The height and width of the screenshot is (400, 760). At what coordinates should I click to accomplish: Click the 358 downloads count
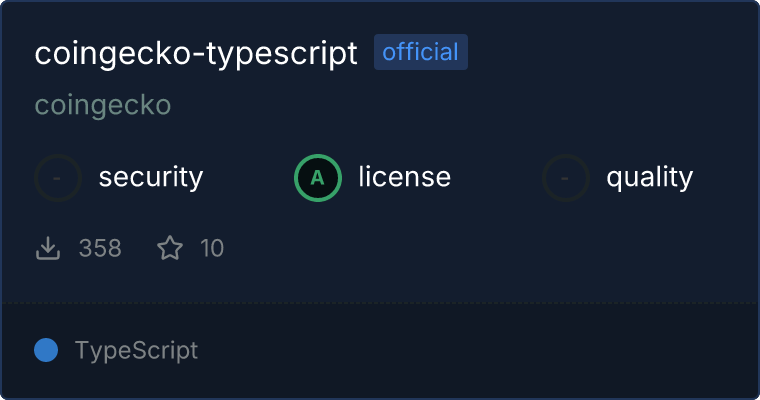(x=100, y=248)
